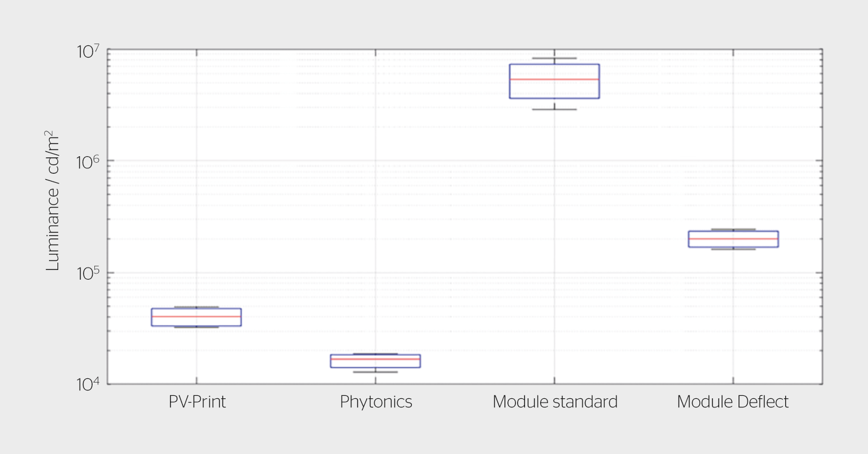The width and height of the screenshot is (868, 454).
Task: Select the Module Deflect category label
Action: [x=733, y=402]
